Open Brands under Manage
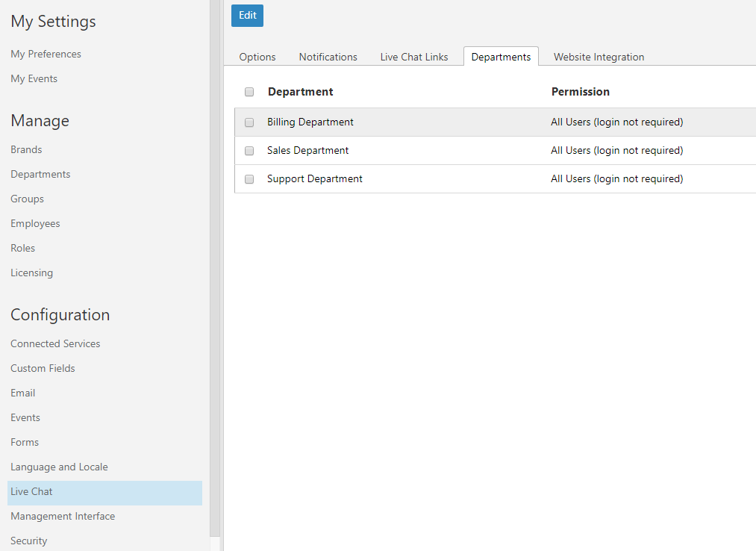The image size is (756, 551). 26,149
